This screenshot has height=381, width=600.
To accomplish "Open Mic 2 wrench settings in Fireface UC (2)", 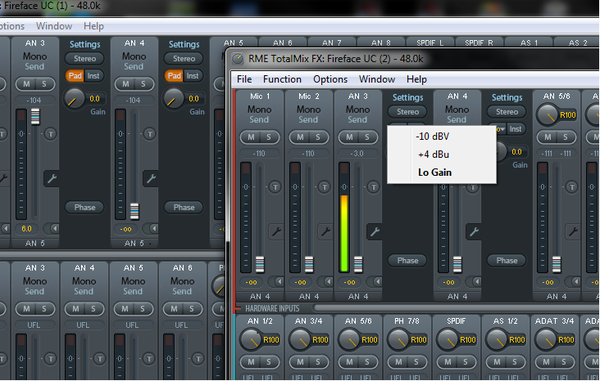I will [x=326, y=232].
